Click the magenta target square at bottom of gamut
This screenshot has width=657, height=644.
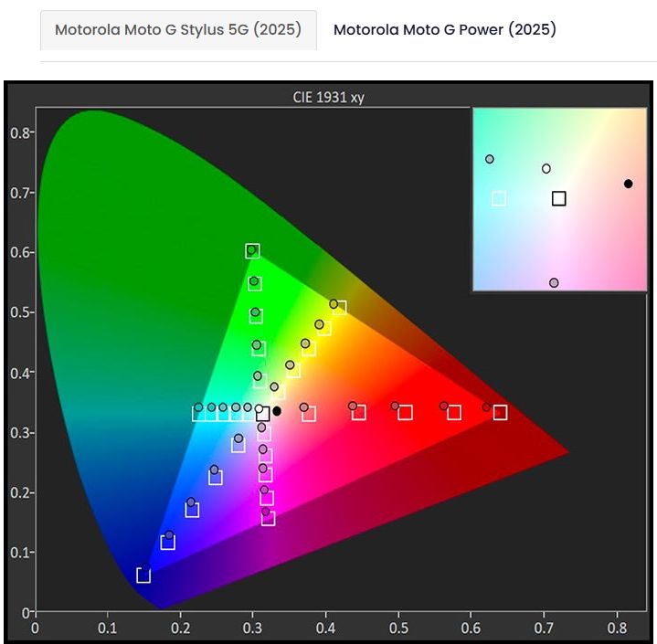(x=269, y=519)
